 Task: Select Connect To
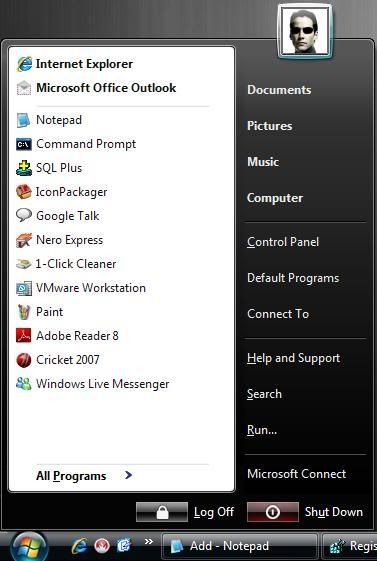[278, 314]
